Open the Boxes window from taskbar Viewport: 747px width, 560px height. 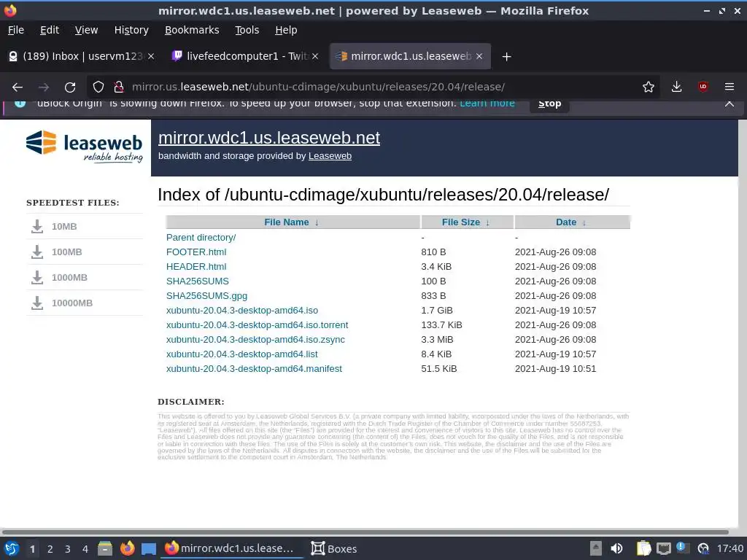[334, 548]
